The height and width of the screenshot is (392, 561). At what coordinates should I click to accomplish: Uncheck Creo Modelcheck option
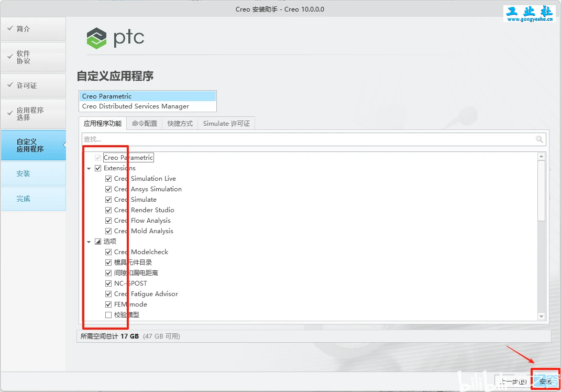108,252
